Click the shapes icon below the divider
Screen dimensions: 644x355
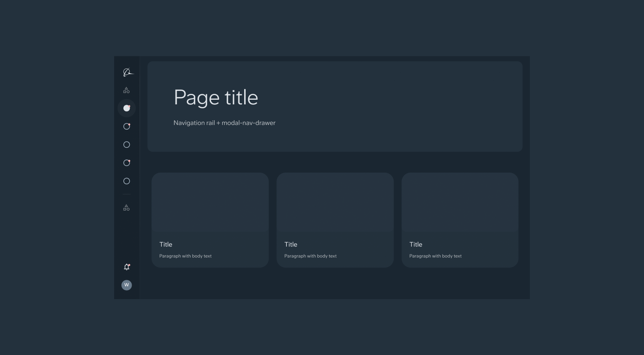(127, 208)
